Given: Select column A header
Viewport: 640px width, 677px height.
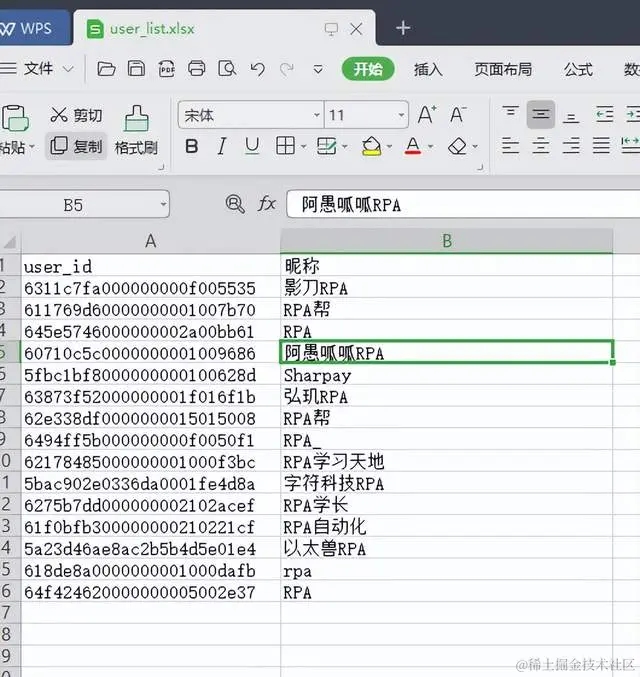Looking at the screenshot, I should coord(150,241).
